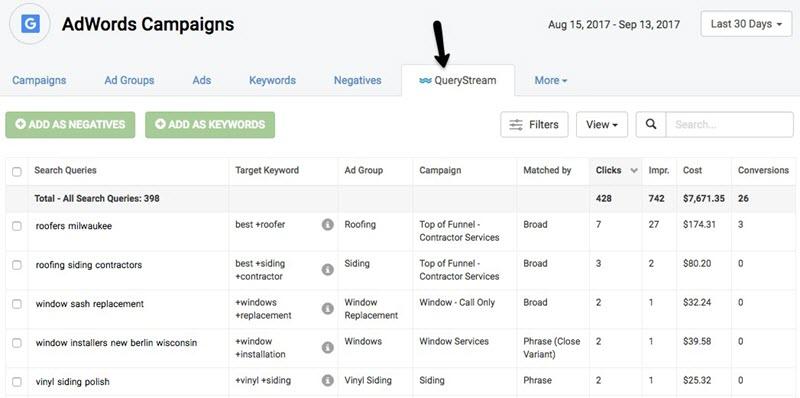Click the Clicks column sort arrow
This screenshot has width=800, height=398.
click(634, 170)
